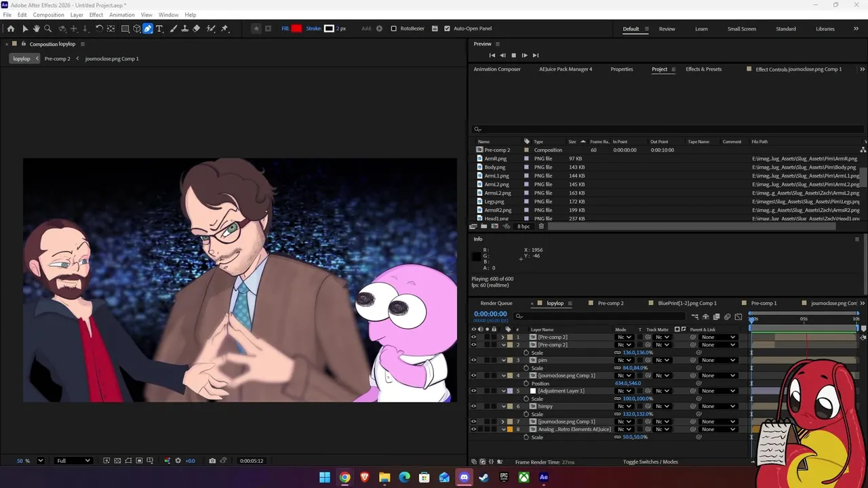
Task: Collapse the himpy layer twirl arrow
Action: click(503, 406)
